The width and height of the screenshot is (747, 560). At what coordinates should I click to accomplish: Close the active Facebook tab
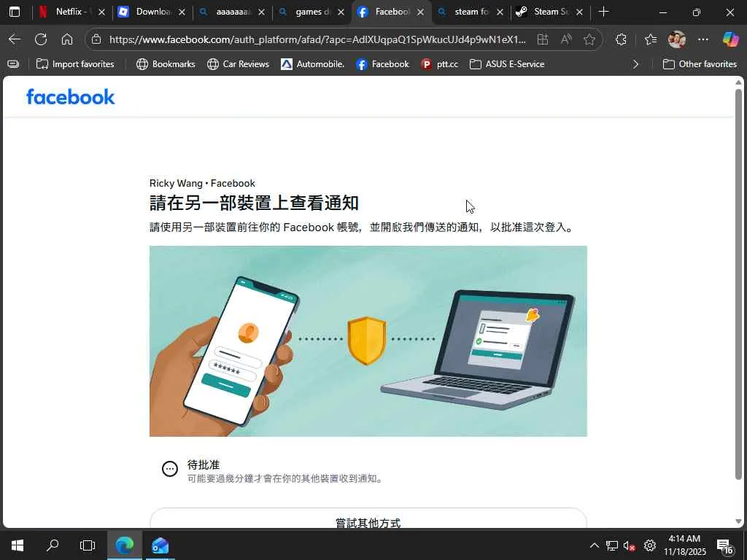pyautogui.click(x=420, y=12)
